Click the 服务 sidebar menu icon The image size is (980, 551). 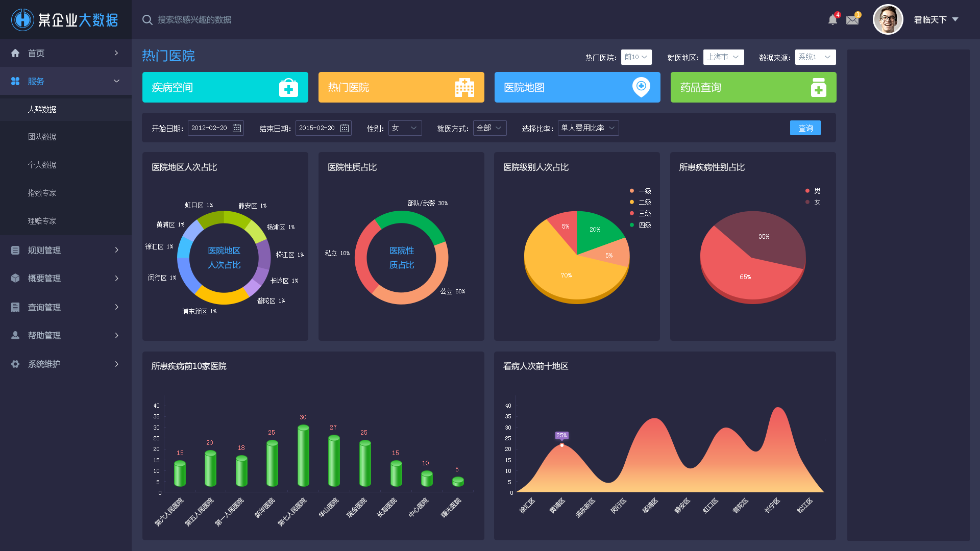[x=15, y=81]
